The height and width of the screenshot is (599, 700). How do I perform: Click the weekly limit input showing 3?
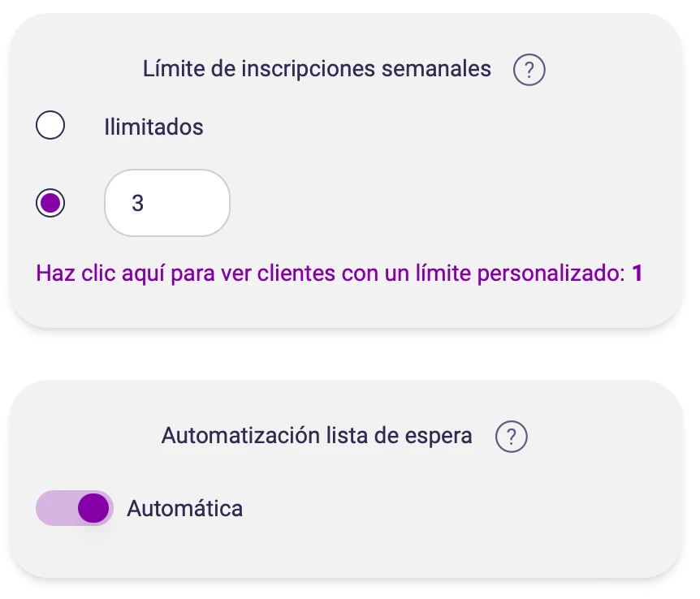[x=167, y=203]
